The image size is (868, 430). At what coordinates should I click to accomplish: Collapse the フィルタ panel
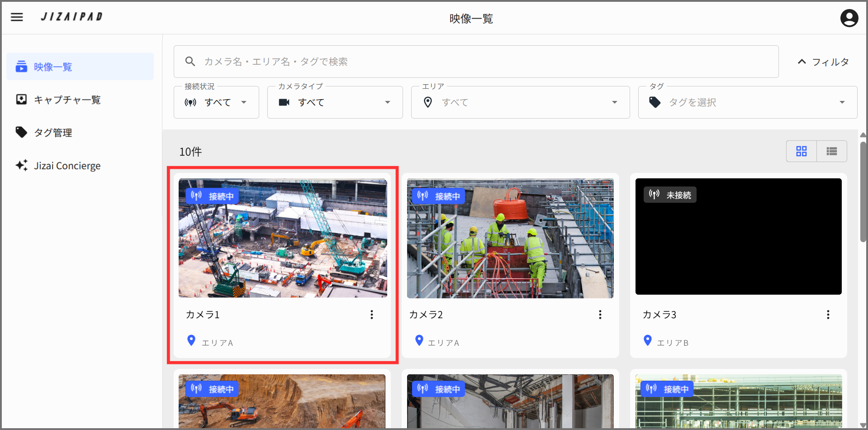point(823,62)
